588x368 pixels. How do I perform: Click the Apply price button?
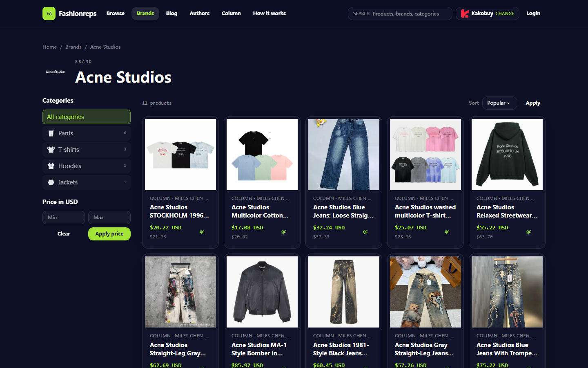click(109, 234)
